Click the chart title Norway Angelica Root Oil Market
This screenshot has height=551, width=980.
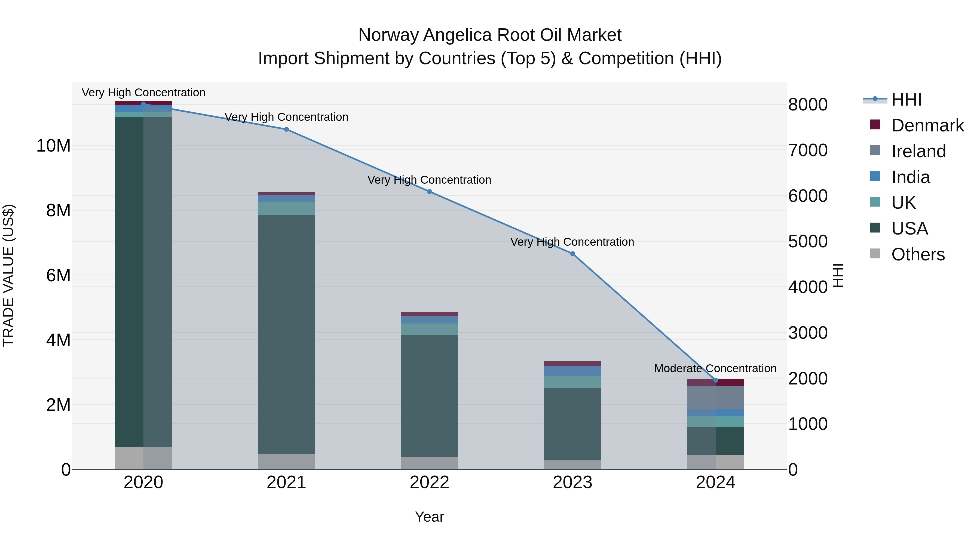490,35
